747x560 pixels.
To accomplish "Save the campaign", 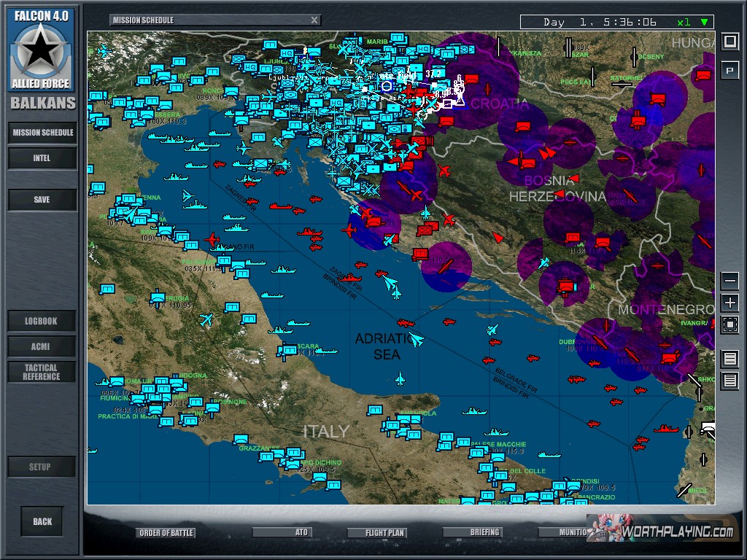I will (x=42, y=200).
